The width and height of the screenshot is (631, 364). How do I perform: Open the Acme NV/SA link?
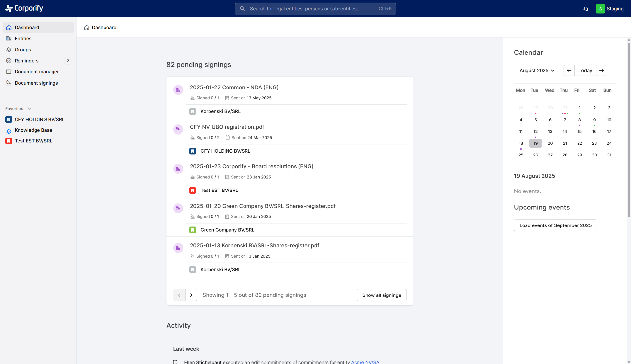[x=365, y=362]
